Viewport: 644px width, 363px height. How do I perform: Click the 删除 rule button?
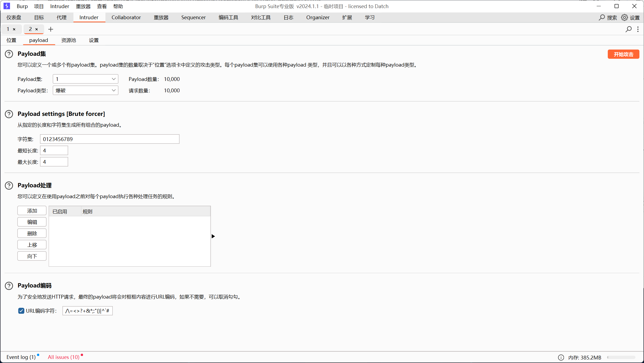(32, 233)
